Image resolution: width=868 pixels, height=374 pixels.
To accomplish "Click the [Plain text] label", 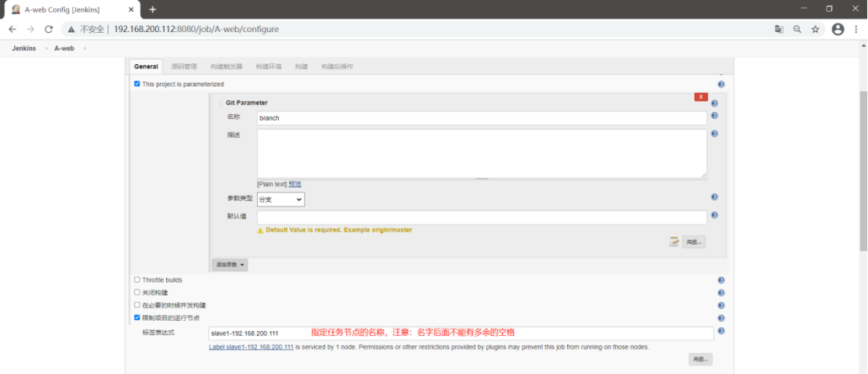I will (272, 184).
